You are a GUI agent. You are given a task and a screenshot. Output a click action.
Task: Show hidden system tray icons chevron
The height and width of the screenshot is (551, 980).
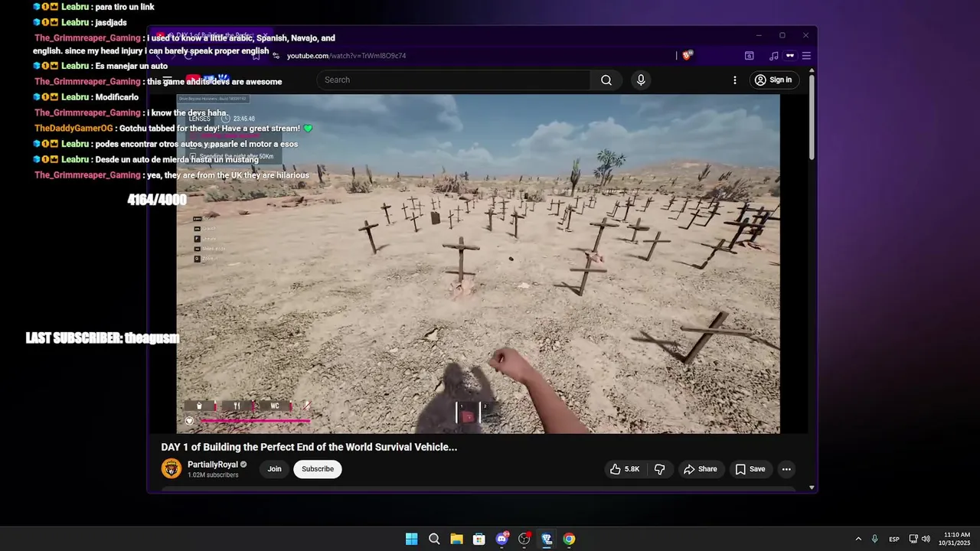858,539
